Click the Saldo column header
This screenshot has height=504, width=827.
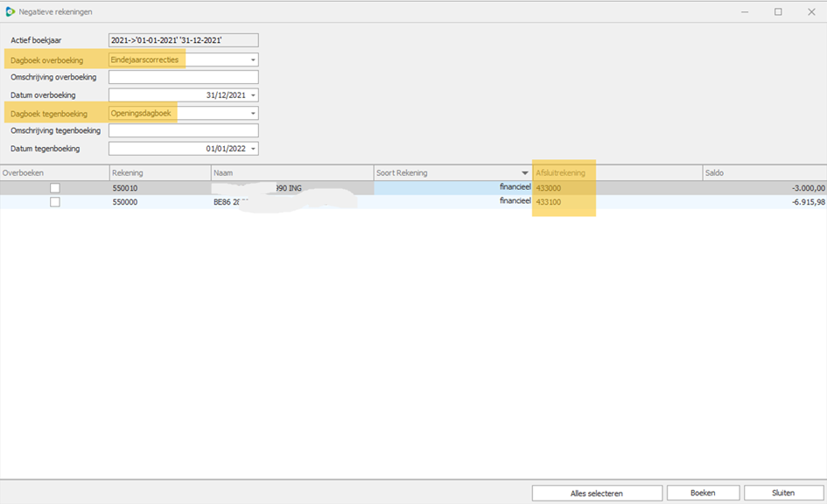pos(763,173)
